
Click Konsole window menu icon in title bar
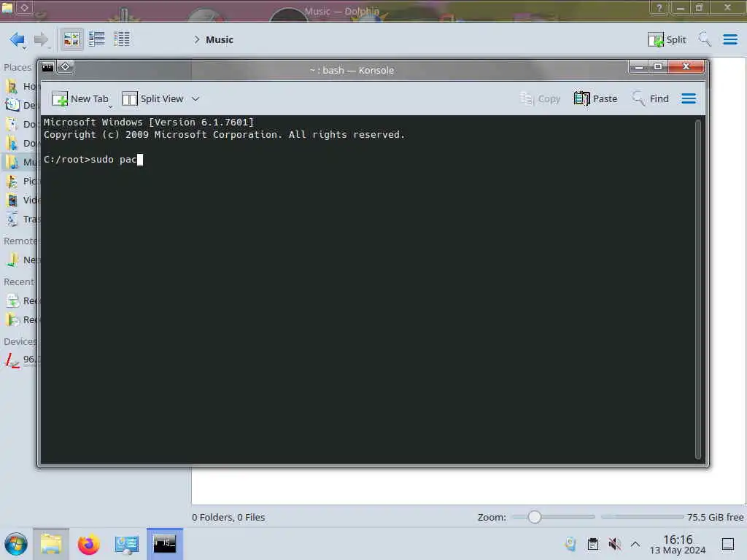click(x=47, y=67)
